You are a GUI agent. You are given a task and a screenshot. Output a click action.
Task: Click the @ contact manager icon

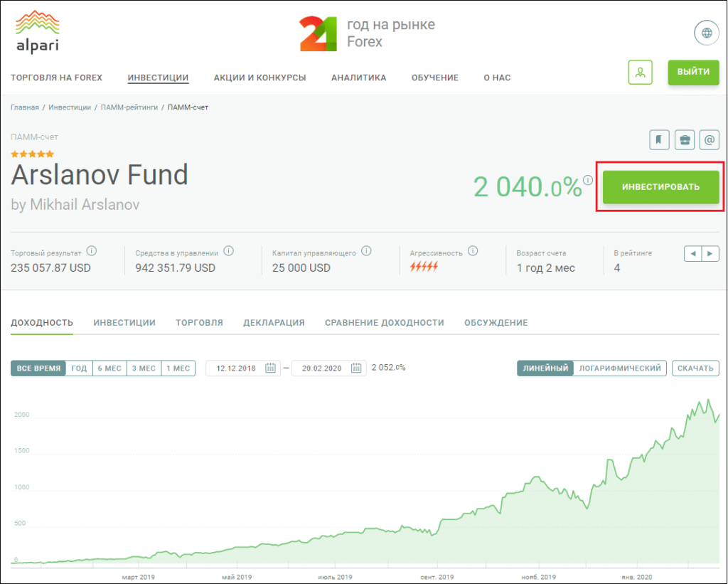point(709,140)
